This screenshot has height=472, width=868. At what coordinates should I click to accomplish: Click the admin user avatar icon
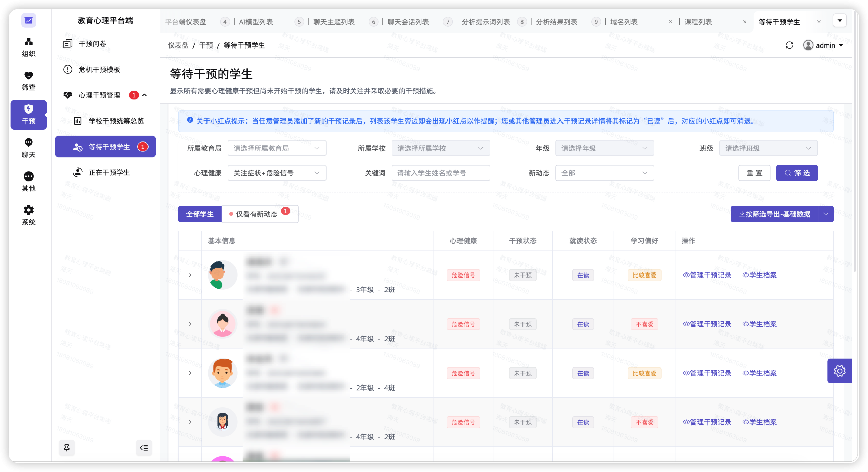(x=808, y=45)
